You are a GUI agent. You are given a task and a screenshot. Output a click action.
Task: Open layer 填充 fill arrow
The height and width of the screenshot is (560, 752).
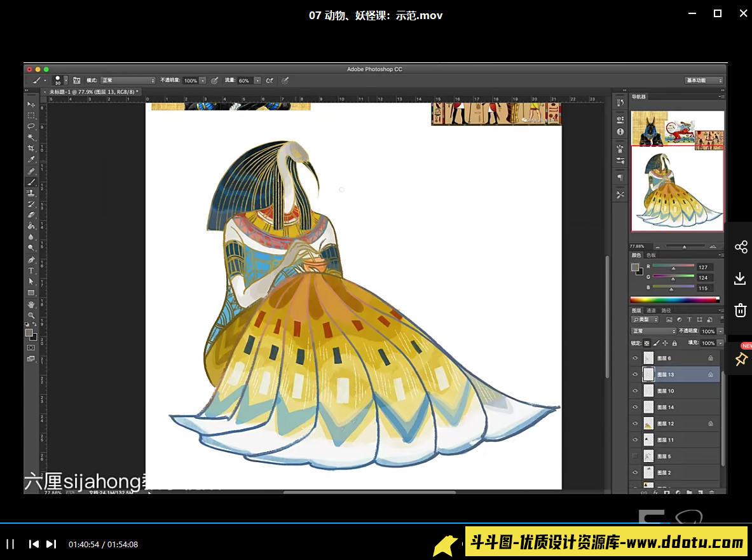pos(720,343)
